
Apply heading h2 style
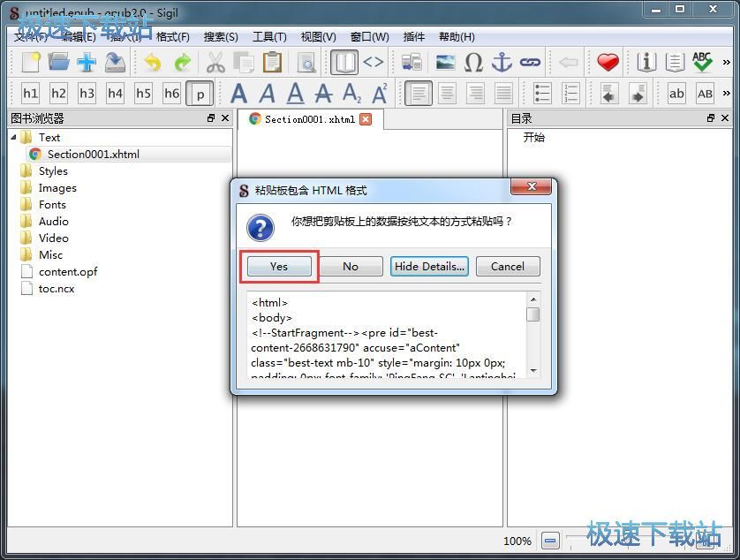[x=58, y=94]
